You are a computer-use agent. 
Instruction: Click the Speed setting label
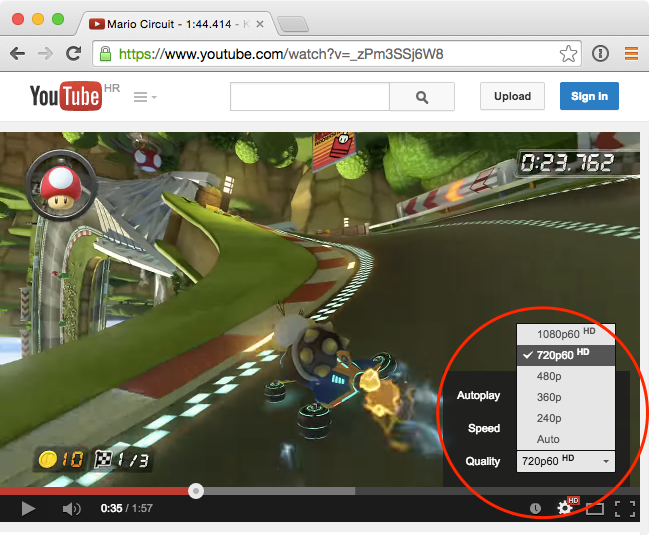click(x=484, y=428)
